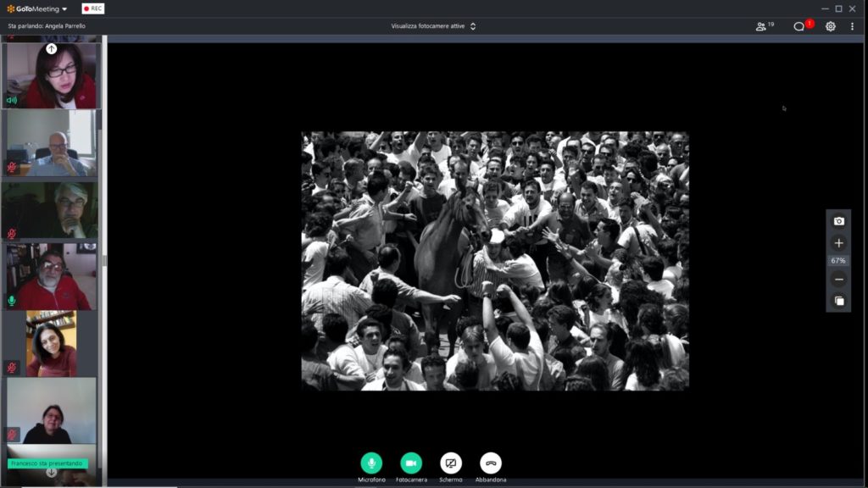
Task: Click the Sta parlando: Angela Parrello text
Action: (47, 26)
